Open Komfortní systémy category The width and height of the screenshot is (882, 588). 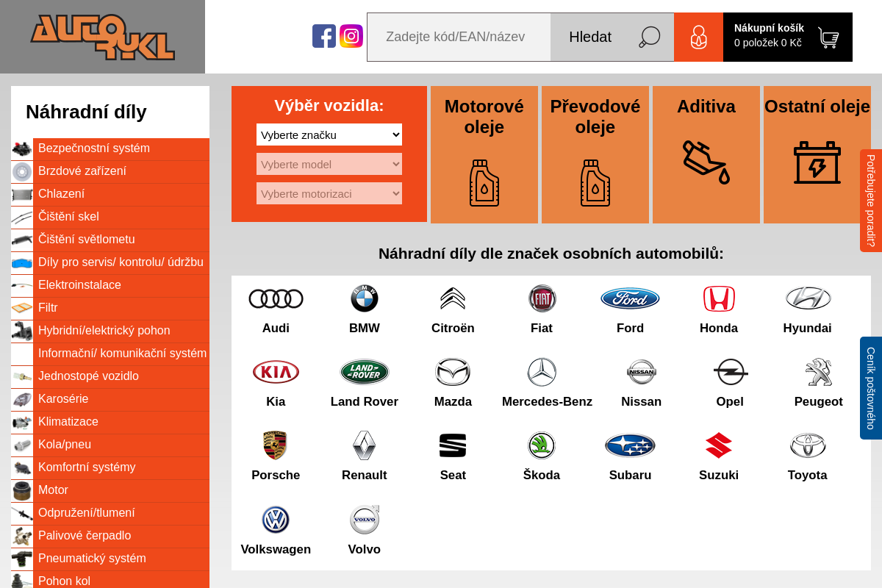point(110,468)
